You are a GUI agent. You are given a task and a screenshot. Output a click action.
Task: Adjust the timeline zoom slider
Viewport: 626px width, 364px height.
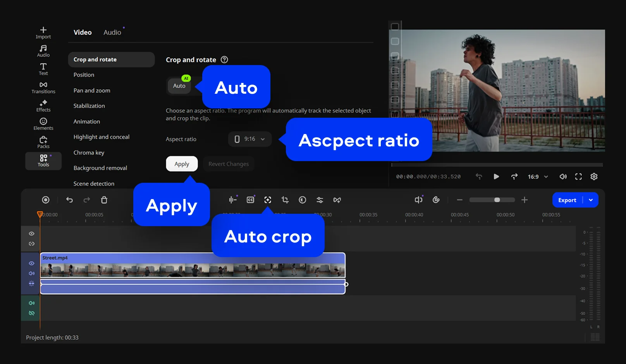coord(497,200)
